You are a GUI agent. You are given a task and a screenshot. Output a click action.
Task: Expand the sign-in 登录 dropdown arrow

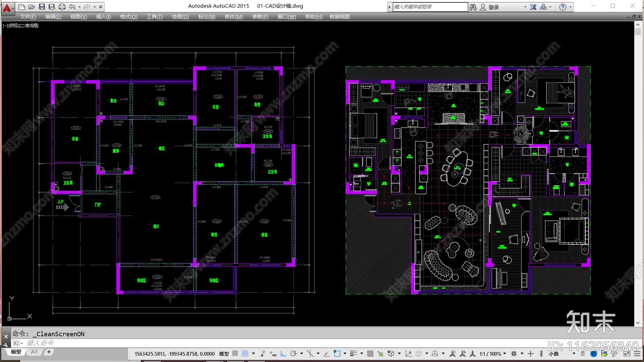pos(525,7)
